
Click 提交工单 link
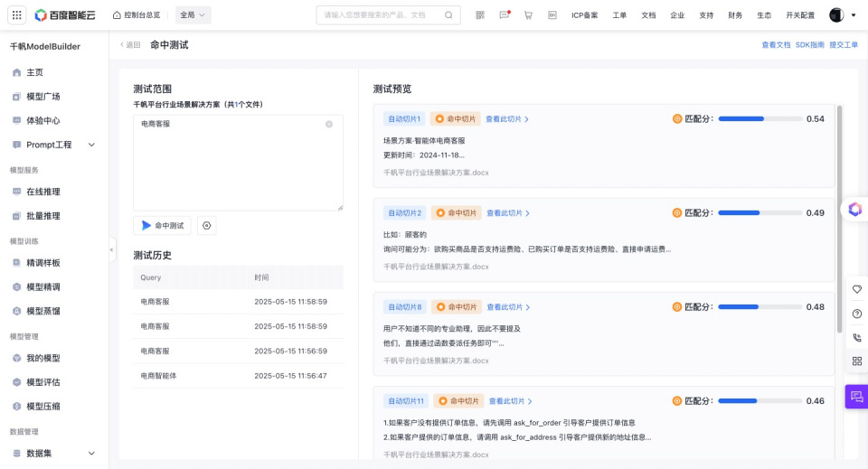click(843, 45)
